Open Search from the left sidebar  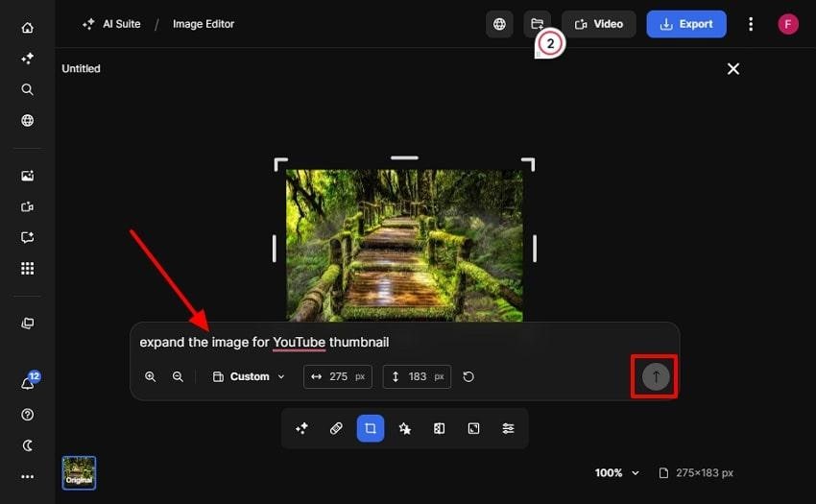28,89
